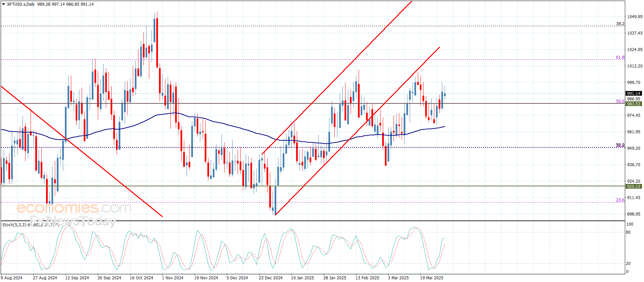The width and height of the screenshot is (644, 282).
Task: Click the 19 Nov 2024 date label
Action: coord(206,278)
